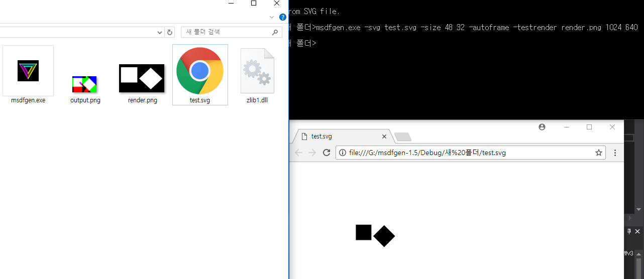Bookmark this page with the star icon
The height and width of the screenshot is (279, 644).
(x=599, y=153)
